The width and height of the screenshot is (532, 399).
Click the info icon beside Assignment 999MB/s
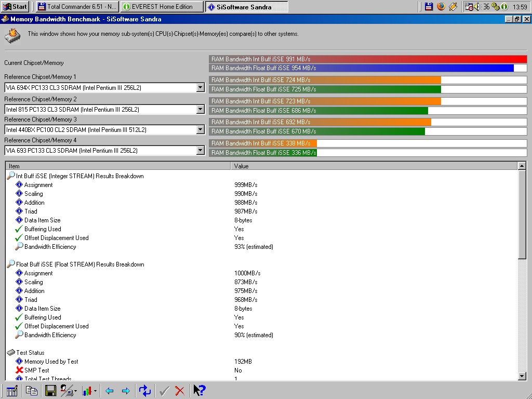click(19, 184)
